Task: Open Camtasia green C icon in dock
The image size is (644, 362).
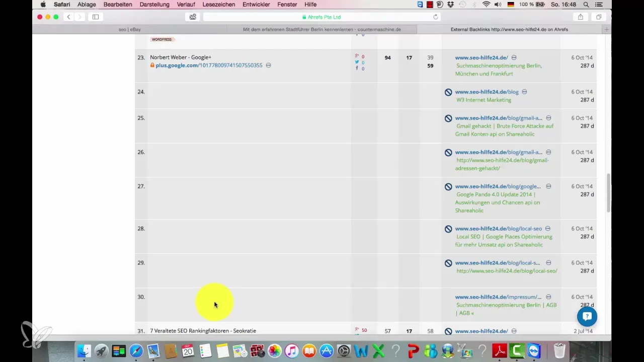Action: 518,350
